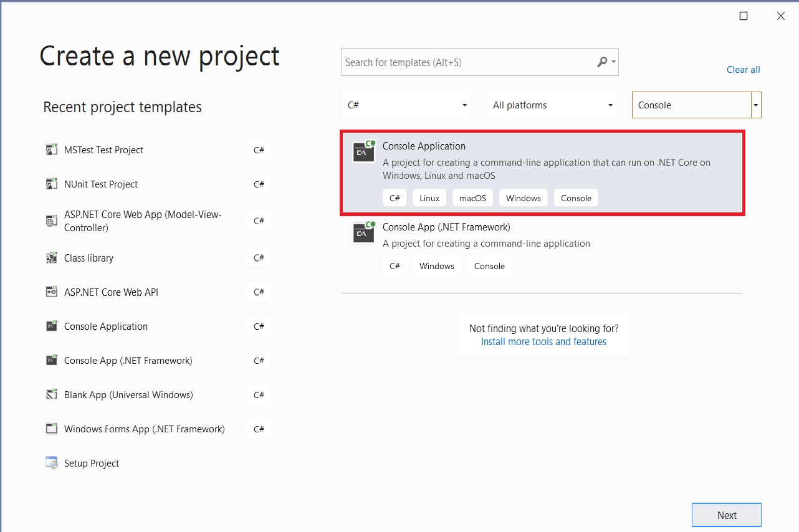Click the ASP.NET Core Web API icon

pyautogui.click(x=52, y=292)
